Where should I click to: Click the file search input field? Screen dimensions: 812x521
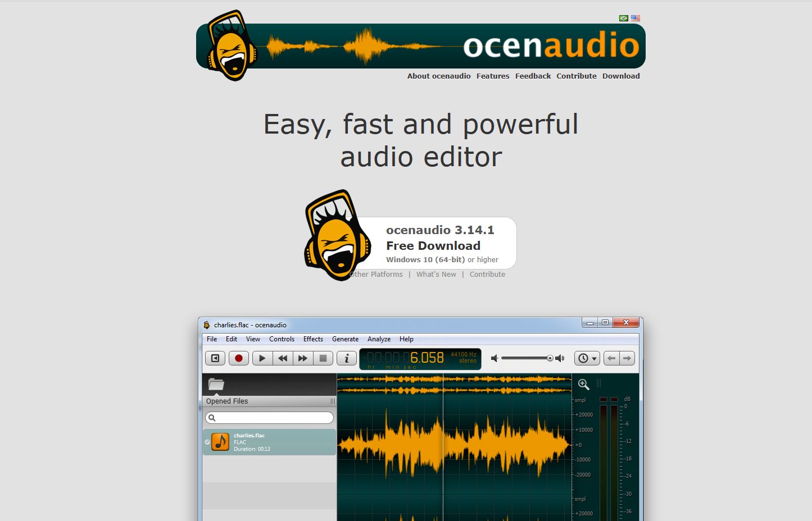(x=269, y=418)
